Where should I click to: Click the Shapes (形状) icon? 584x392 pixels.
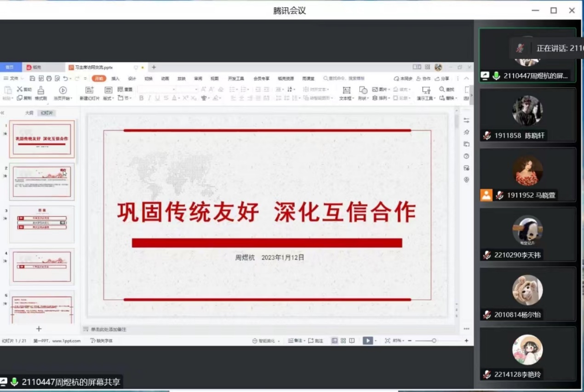[x=363, y=91]
